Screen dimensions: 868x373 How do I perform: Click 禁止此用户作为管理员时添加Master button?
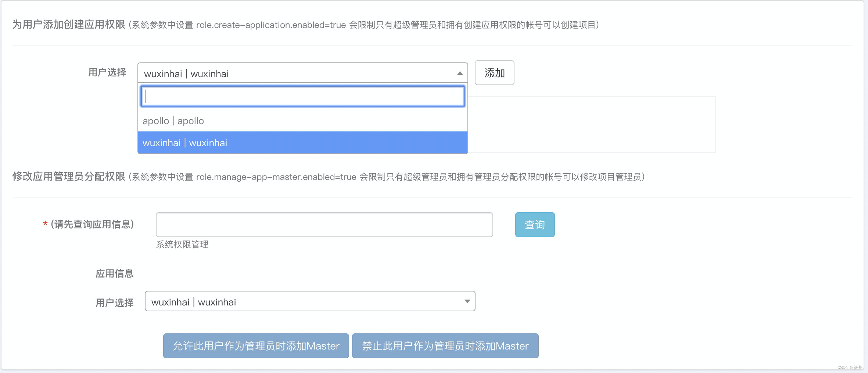pos(445,345)
